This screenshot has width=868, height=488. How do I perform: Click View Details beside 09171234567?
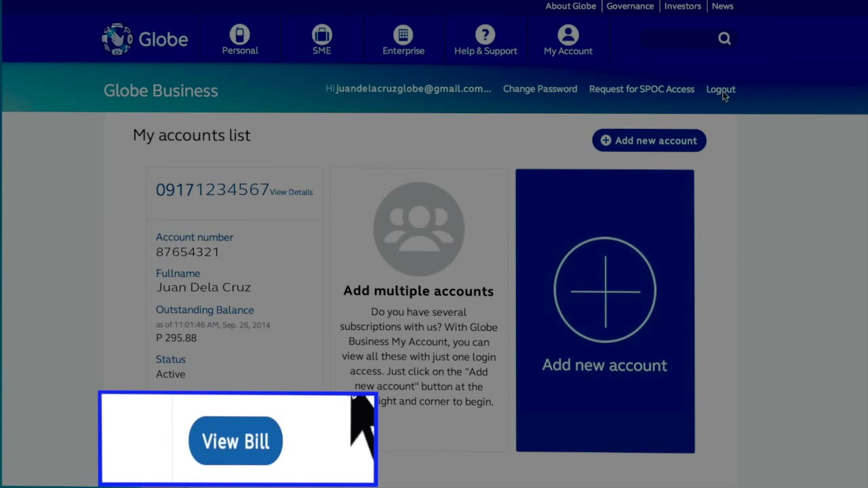[x=291, y=192]
